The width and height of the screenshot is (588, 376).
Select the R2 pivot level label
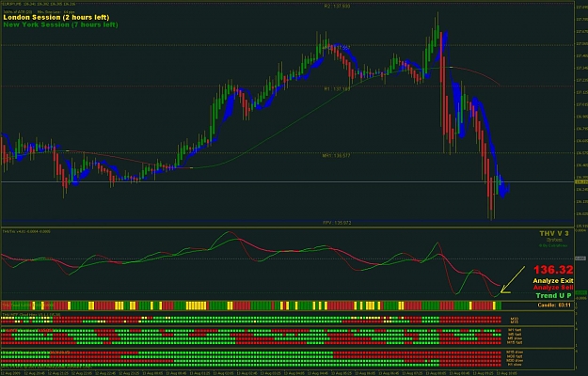(337, 7)
